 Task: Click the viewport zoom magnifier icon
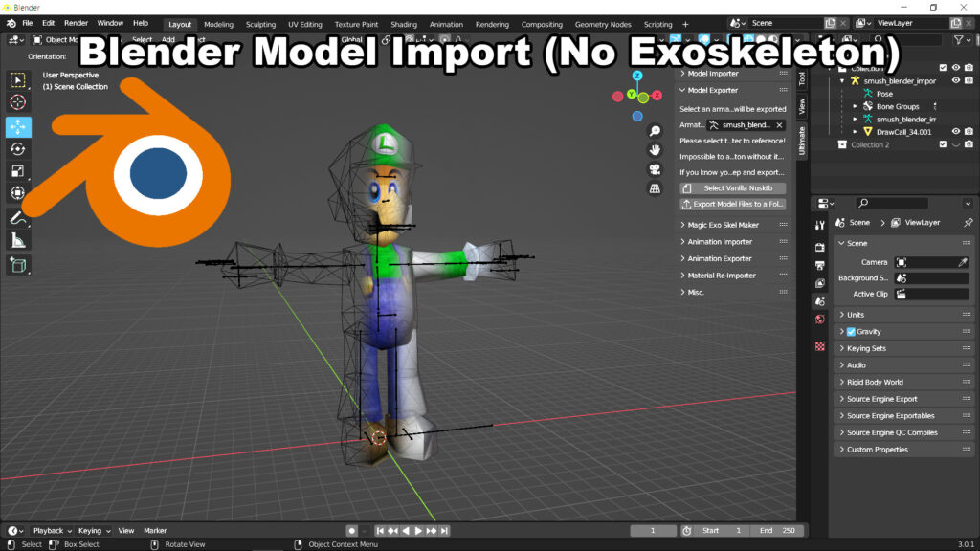click(655, 130)
